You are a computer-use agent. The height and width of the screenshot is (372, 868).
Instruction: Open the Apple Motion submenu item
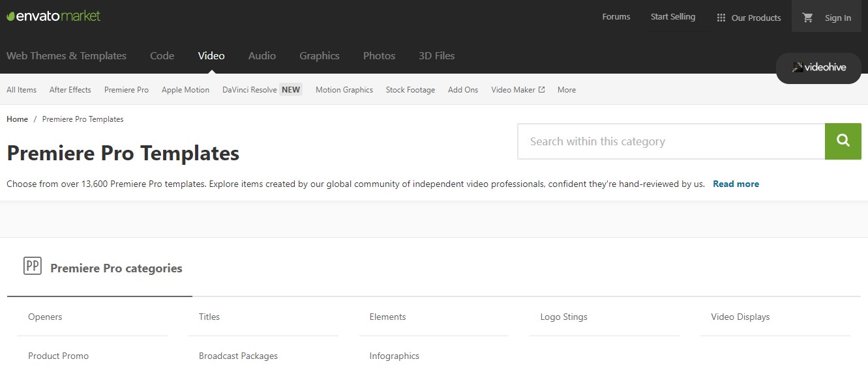[x=185, y=90]
